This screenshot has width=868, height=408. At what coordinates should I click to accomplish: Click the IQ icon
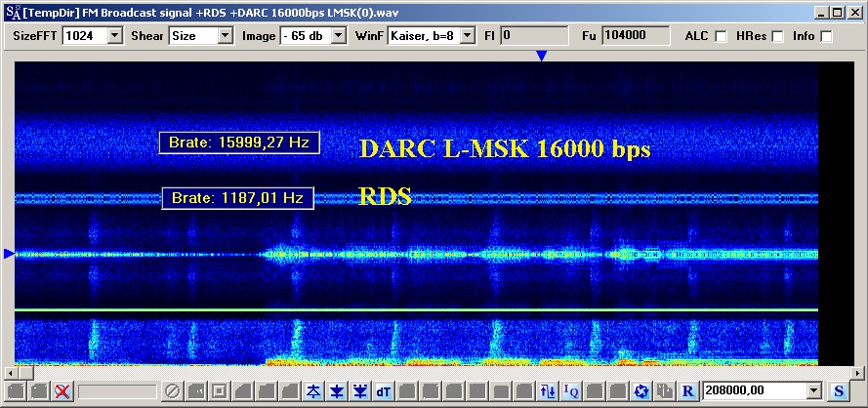pos(571,391)
